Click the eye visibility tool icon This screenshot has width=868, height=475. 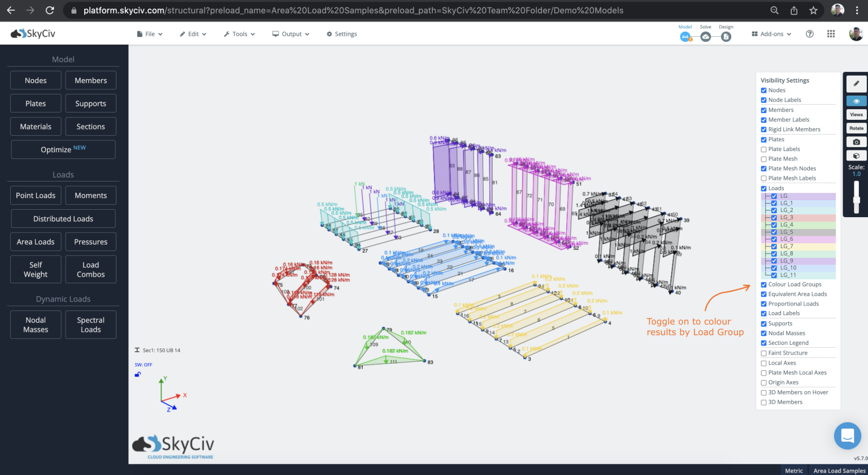click(856, 101)
